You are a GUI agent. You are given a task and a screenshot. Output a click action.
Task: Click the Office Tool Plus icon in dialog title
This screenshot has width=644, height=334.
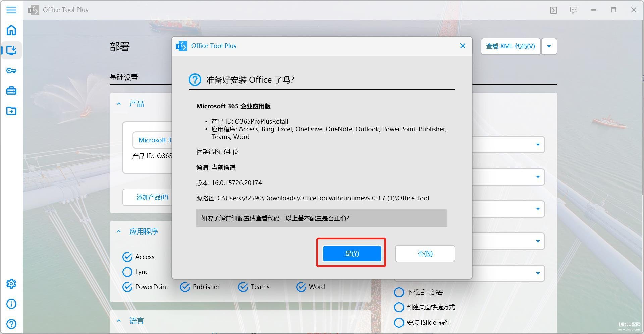point(182,46)
